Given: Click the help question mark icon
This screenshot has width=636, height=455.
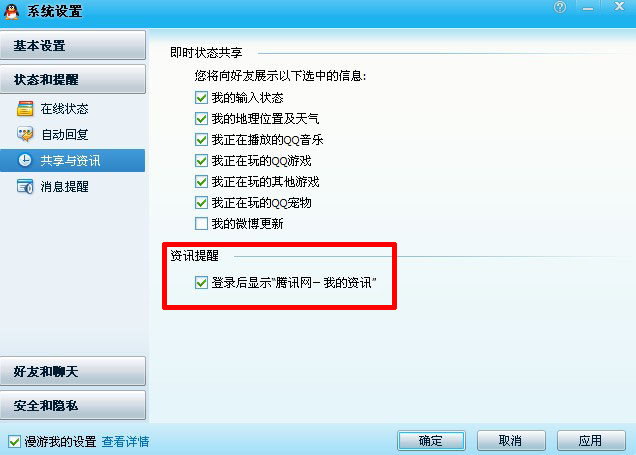Looking at the screenshot, I should 560,7.
